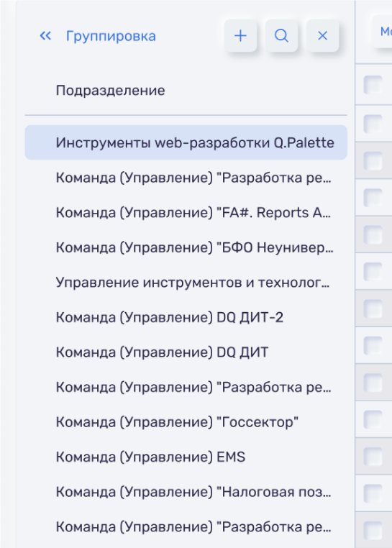
Task: Select Команда (Управление) "FA#. Reports A..." item
Action: 186,212
